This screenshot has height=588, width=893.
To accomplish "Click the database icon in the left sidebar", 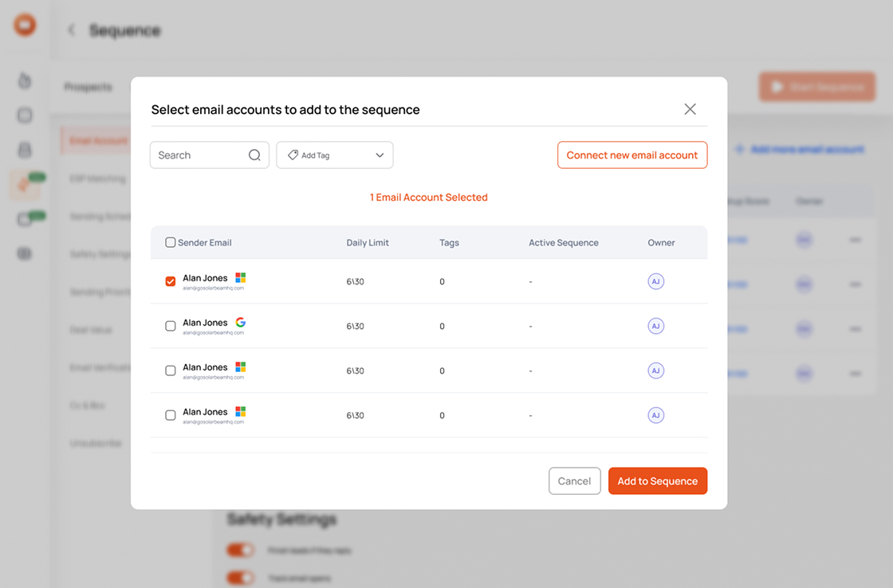I will tap(24, 150).
